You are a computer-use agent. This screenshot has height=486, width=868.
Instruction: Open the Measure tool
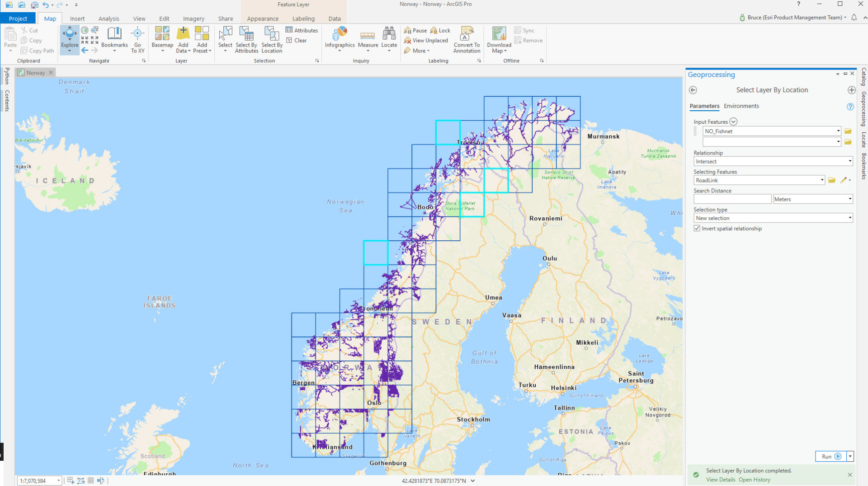pyautogui.click(x=368, y=36)
